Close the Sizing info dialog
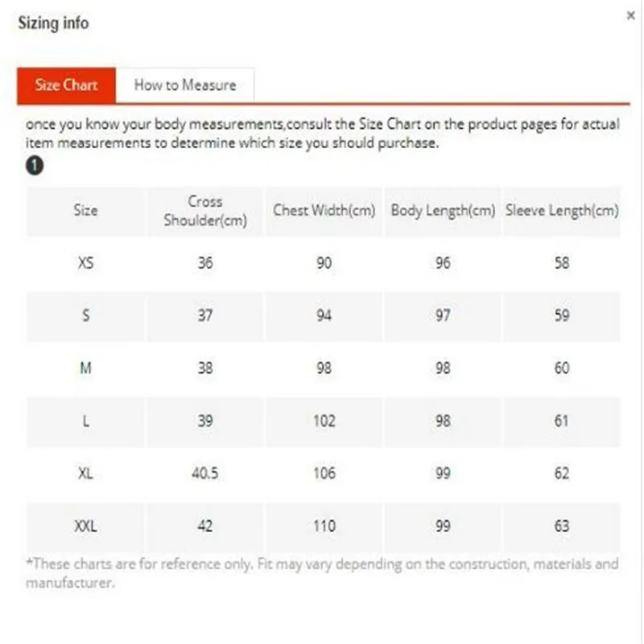Screen dimensions: 644x644 (x=630, y=16)
